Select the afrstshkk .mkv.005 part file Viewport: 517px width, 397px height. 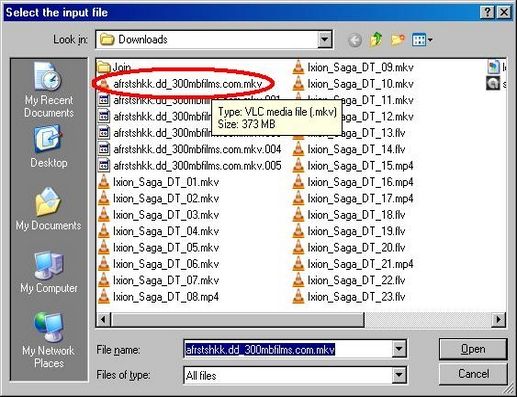tap(190, 165)
